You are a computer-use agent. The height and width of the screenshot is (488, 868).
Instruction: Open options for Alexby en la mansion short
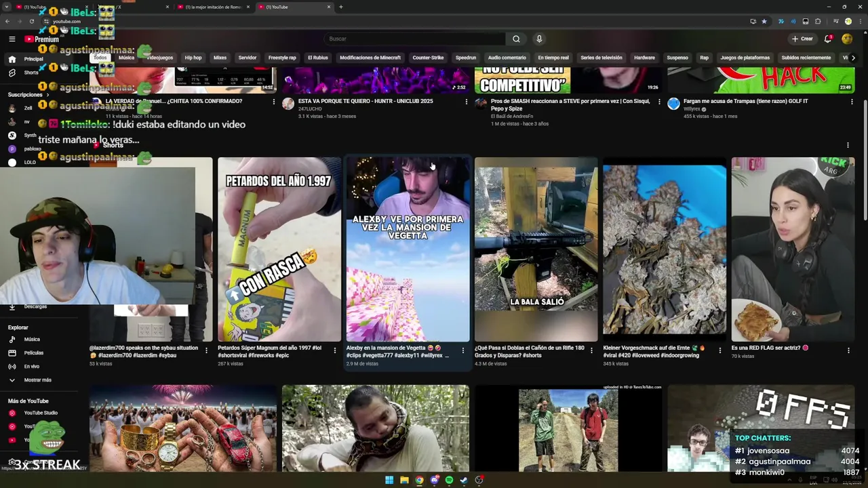pos(463,350)
